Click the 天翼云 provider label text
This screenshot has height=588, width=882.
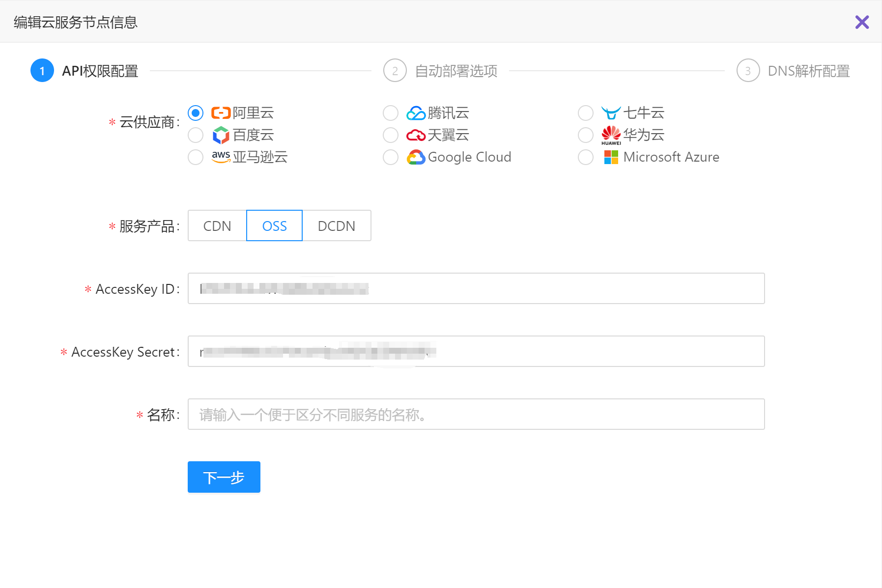pos(448,135)
